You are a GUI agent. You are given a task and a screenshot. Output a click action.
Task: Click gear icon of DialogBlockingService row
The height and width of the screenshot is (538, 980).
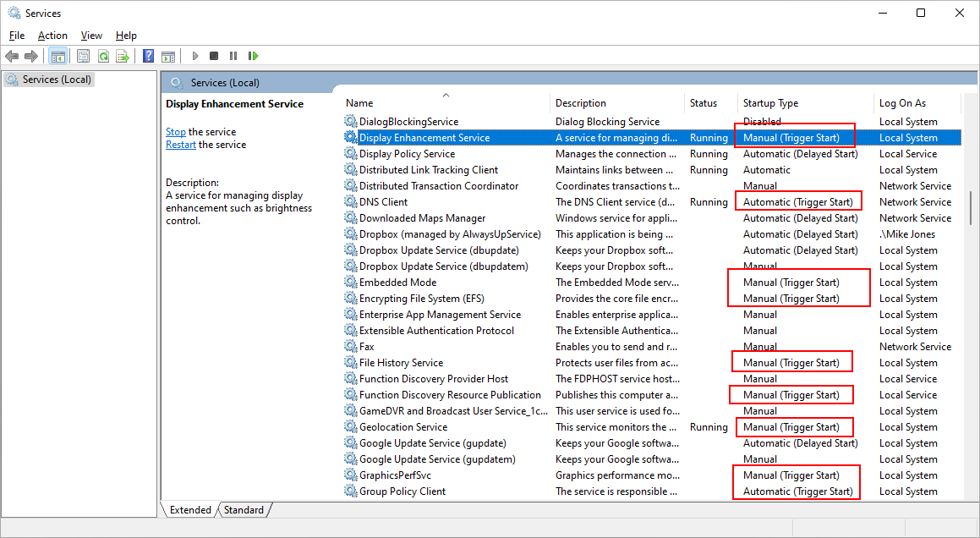351,121
